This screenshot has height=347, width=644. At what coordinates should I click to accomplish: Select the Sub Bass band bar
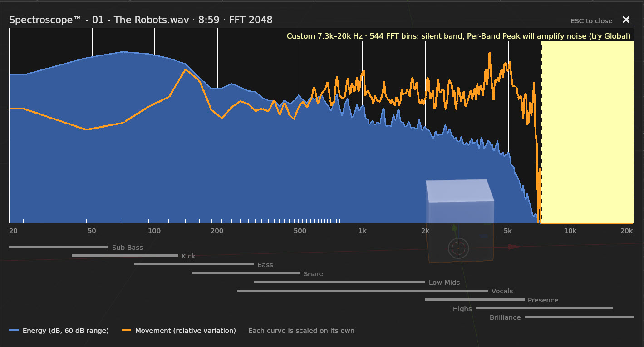pos(59,247)
